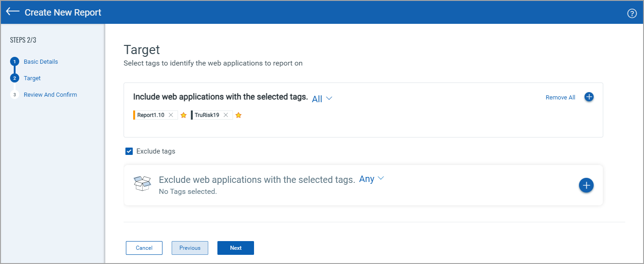Click the empty box icon
Image resolution: width=644 pixels, height=264 pixels.
[x=142, y=183]
